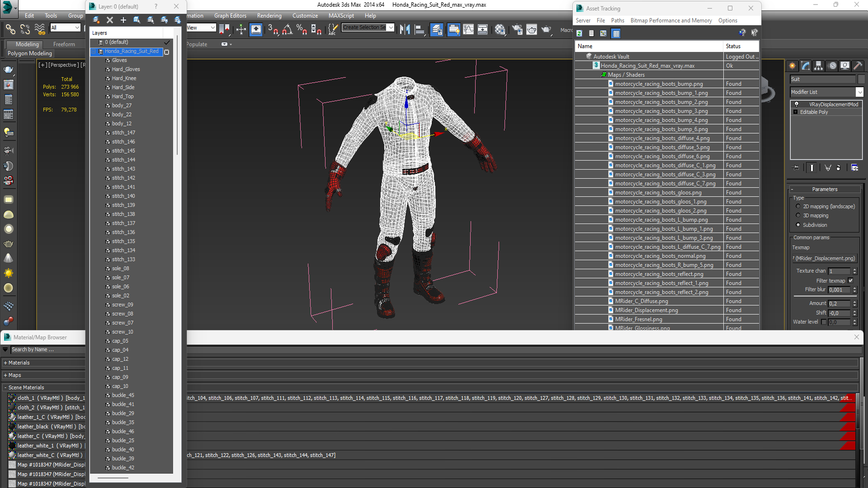
Task: Click Freeze/Unfreeze All Layers icon
Action: click(x=178, y=20)
